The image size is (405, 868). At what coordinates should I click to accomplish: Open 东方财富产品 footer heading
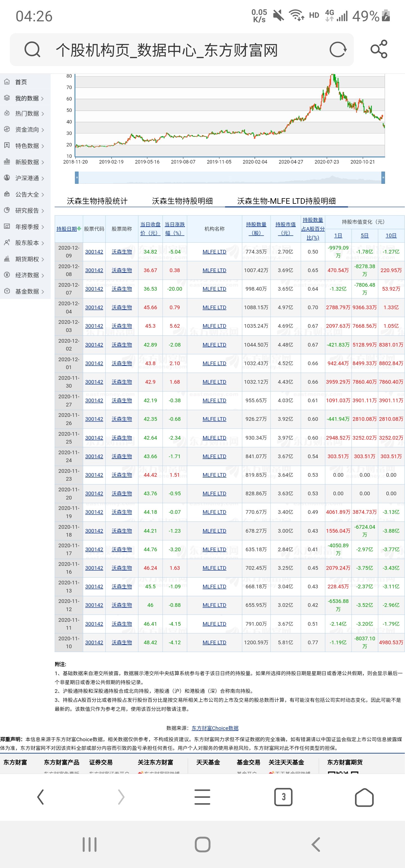(x=61, y=762)
